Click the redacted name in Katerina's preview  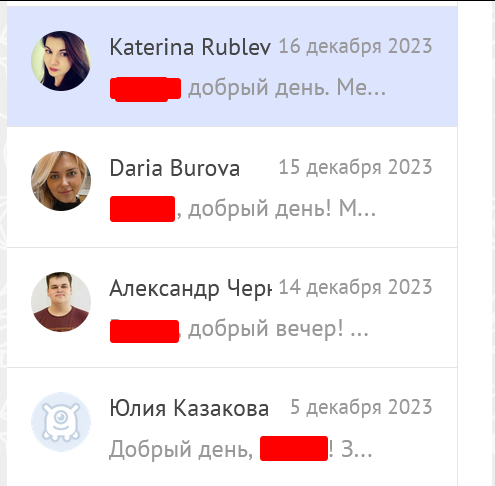point(145,89)
